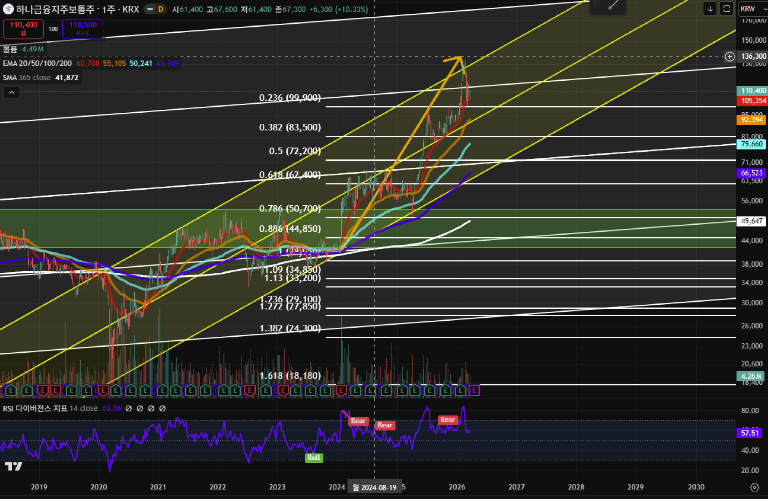The height and width of the screenshot is (499, 768).
Task: Click the Hana Financial symbol logo
Action: (8, 9)
